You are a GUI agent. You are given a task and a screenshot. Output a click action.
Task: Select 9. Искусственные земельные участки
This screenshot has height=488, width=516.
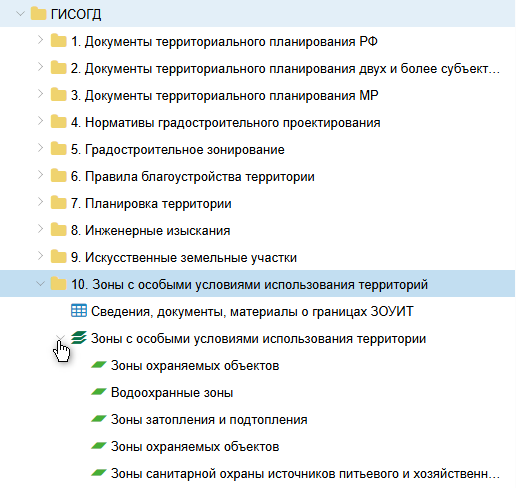click(184, 258)
